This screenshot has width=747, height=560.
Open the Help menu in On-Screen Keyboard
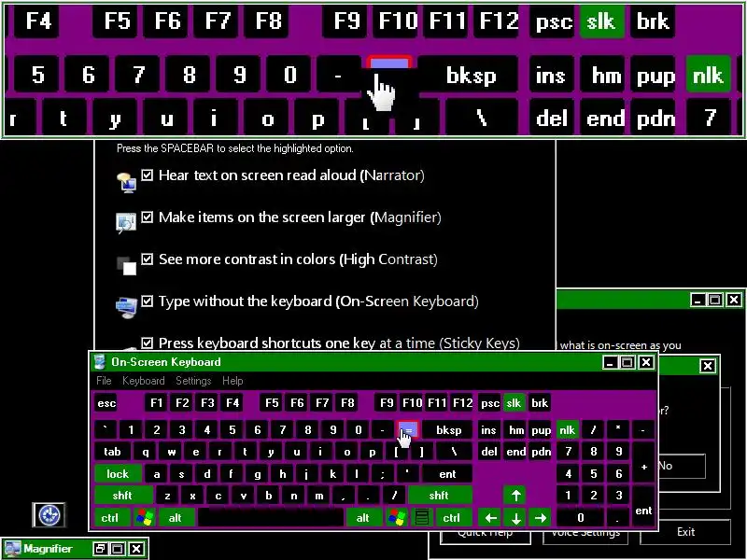pos(233,381)
